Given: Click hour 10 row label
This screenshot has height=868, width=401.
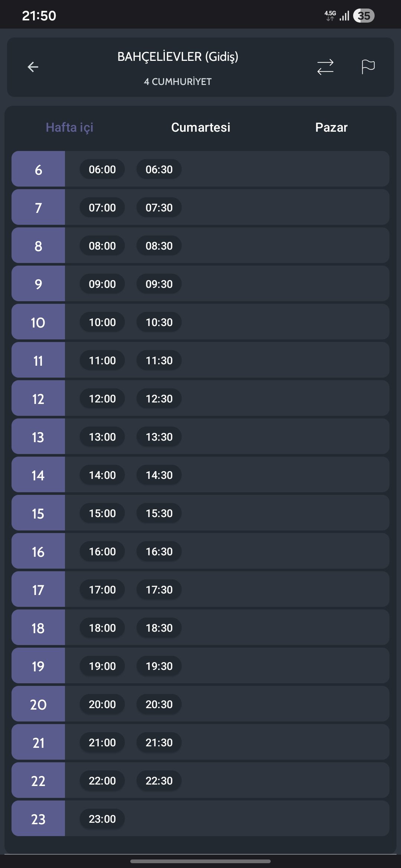Looking at the screenshot, I should pyautogui.click(x=38, y=322).
